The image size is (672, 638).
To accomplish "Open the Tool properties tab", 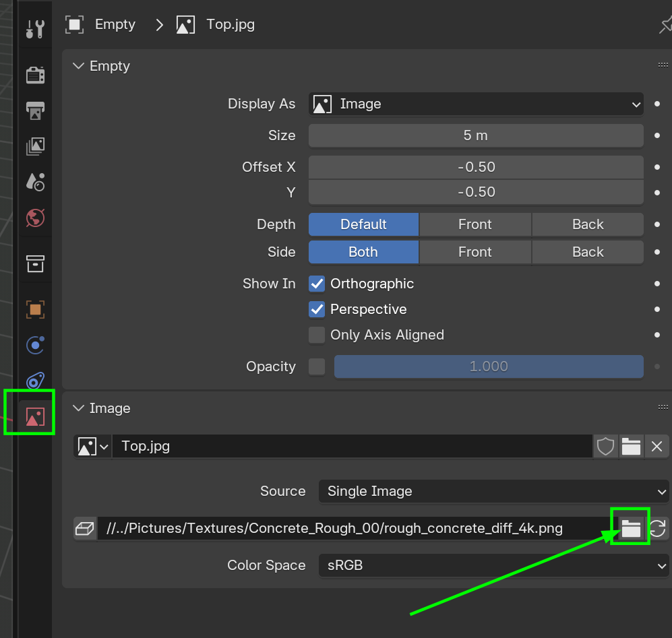I will pyautogui.click(x=35, y=29).
